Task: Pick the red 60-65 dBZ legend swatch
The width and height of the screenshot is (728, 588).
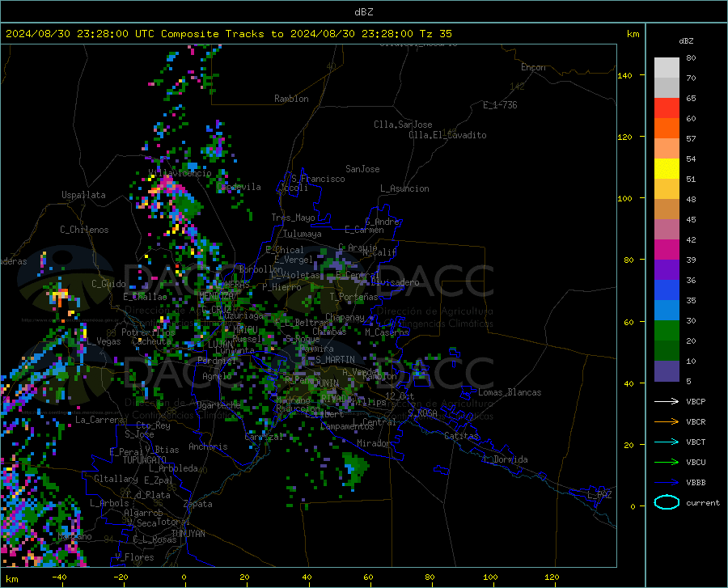Action: coord(667,108)
